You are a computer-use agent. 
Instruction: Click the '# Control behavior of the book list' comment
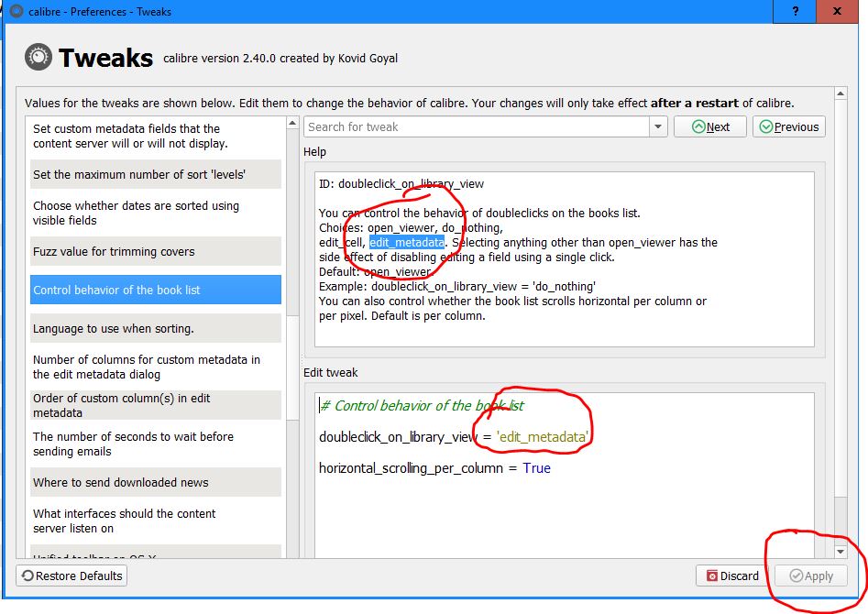point(422,406)
